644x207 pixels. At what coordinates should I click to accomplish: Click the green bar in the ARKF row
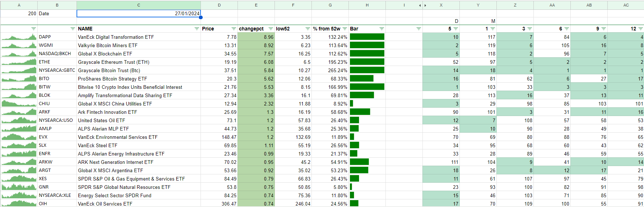pyautogui.click(x=360, y=112)
